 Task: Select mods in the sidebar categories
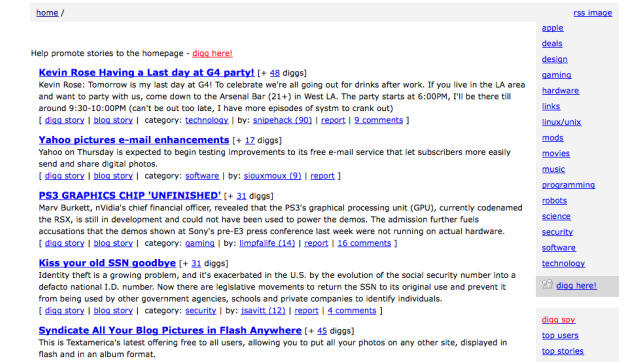[x=553, y=138]
